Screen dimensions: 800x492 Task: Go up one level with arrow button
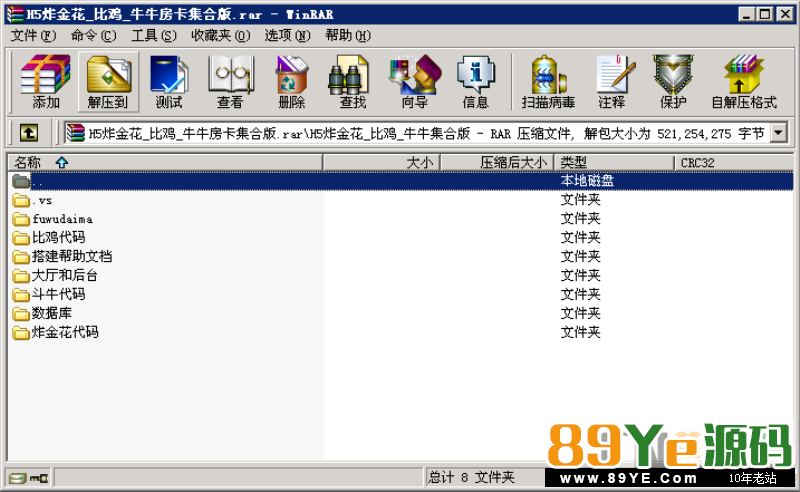click(29, 133)
